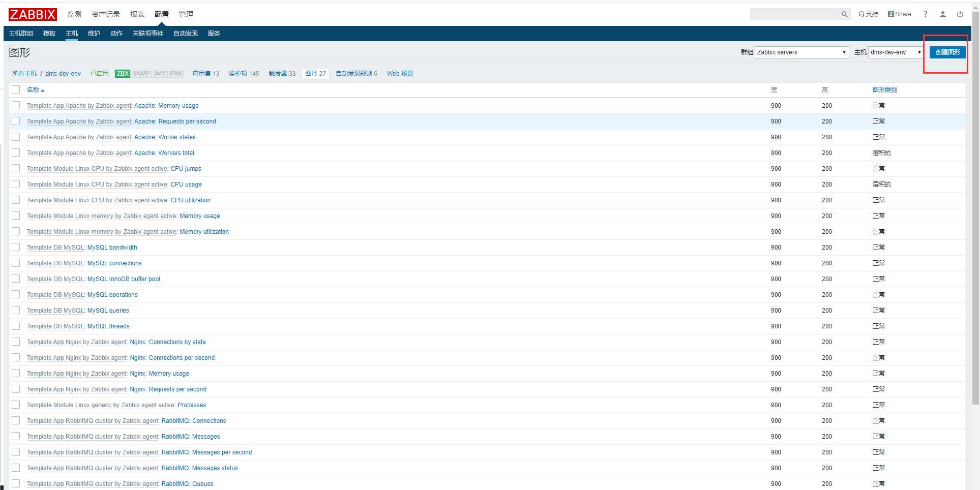
Task: Go to the 维护 submenu
Action: tap(94, 34)
